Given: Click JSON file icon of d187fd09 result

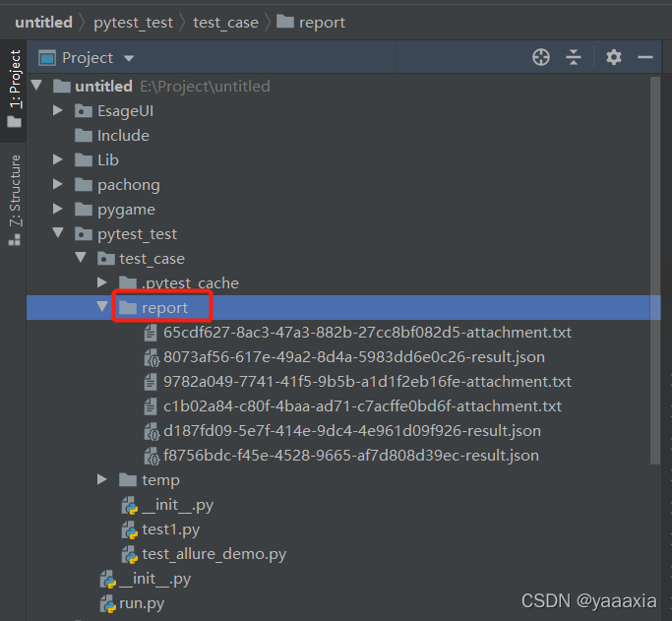Looking at the screenshot, I should pyautogui.click(x=152, y=431).
